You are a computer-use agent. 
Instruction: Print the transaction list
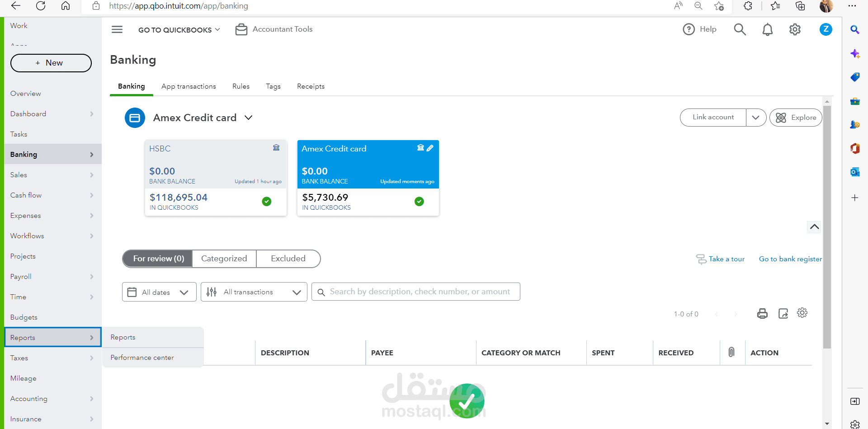click(x=762, y=313)
